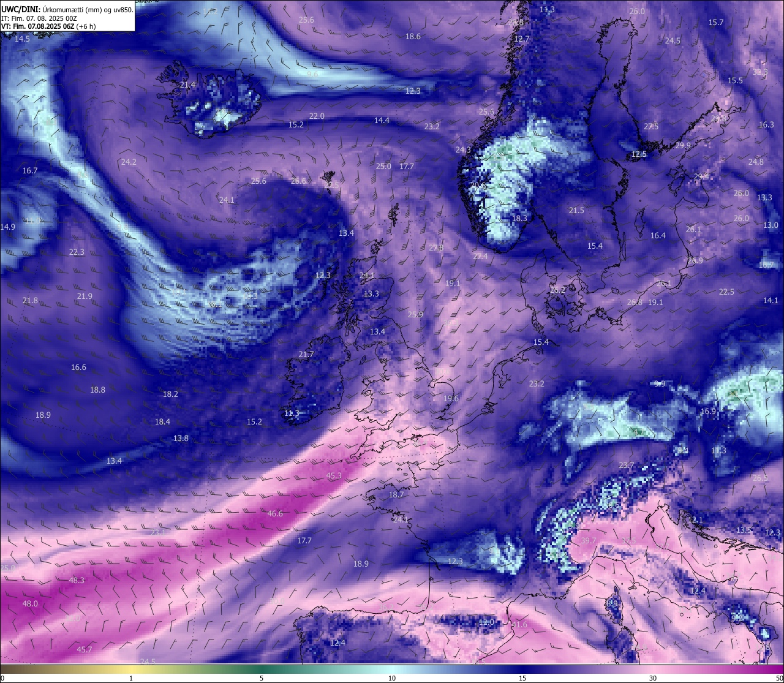Viewport: 784px width, 683px height.
Task: Select the 13.8 value label
Action: pyautogui.click(x=181, y=438)
